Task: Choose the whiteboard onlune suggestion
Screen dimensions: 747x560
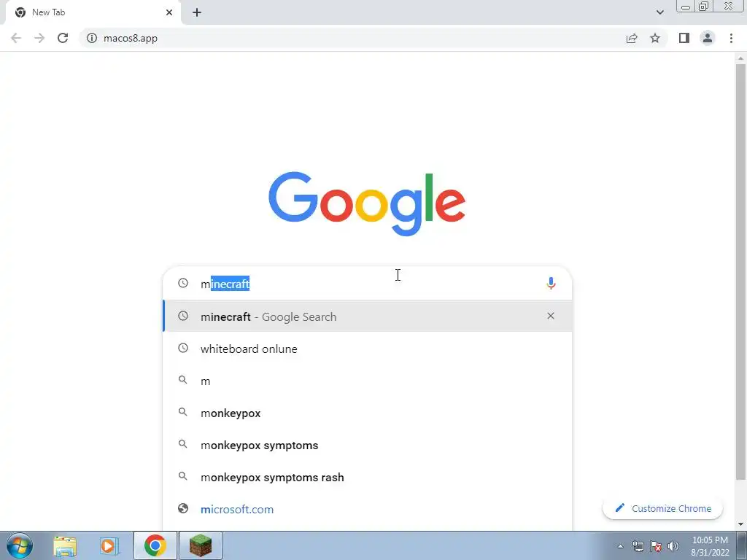Action: pyautogui.click(x=367, y=349)
